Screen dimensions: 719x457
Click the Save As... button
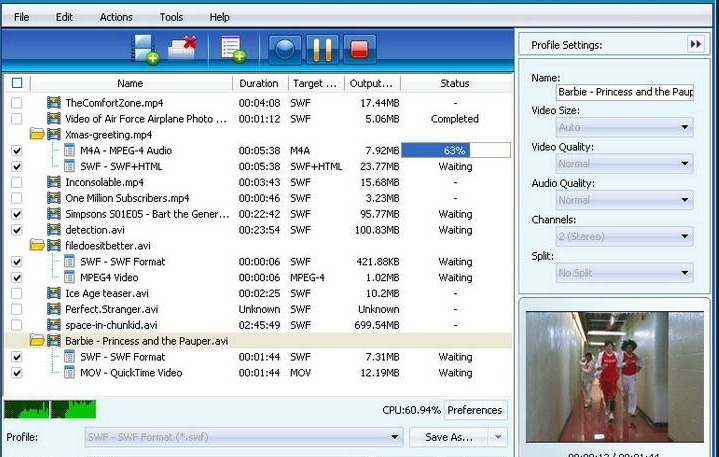pyautogui.click(x=449, y=437)
